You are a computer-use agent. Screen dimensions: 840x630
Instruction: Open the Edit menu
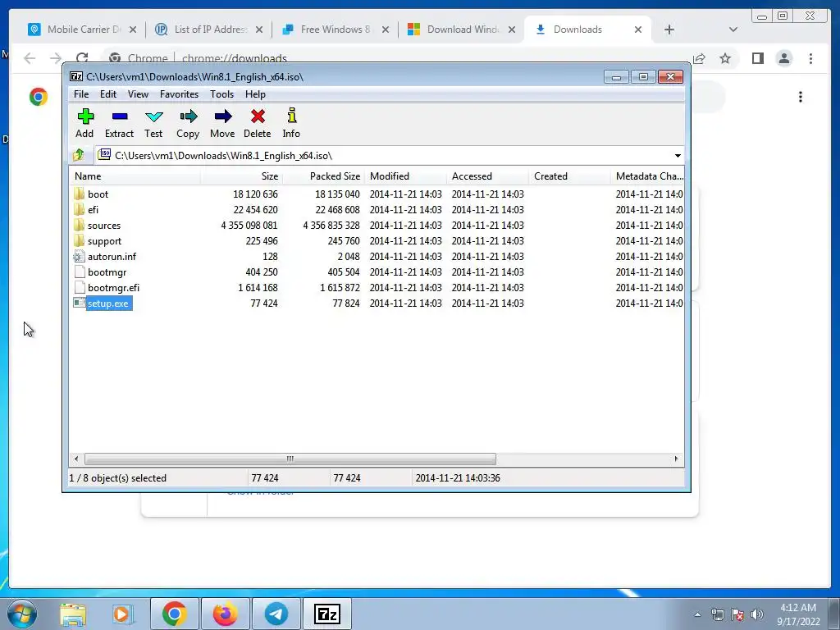(x=108, y=94)
